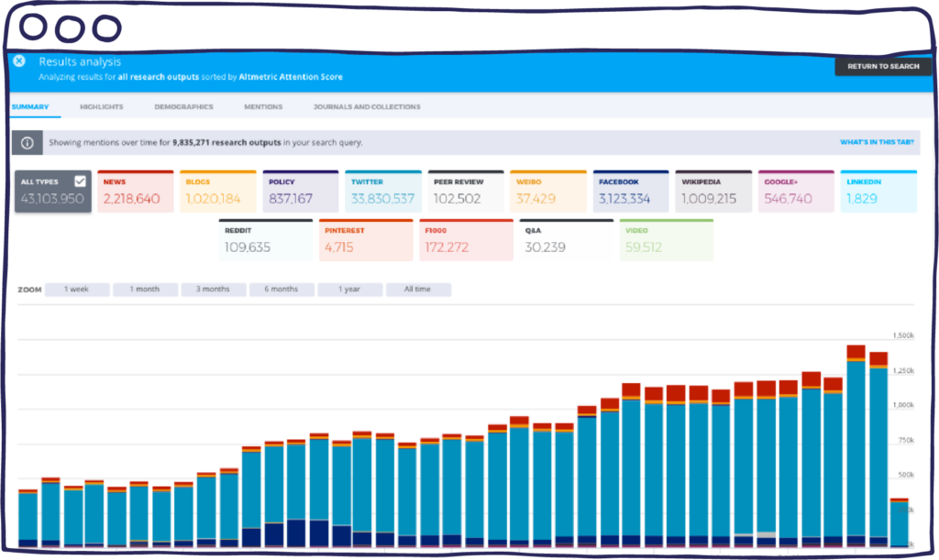
Task: Open the Summary tab
Action: [30, 106]
